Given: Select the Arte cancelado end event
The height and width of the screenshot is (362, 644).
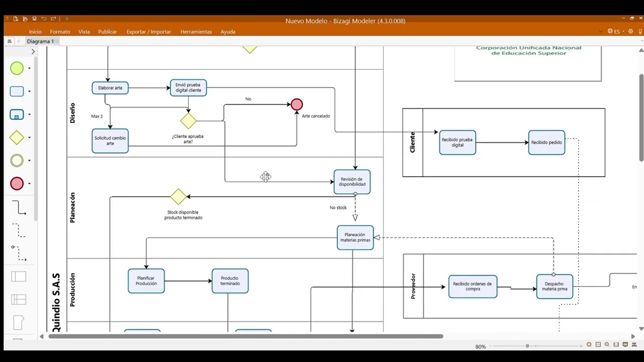Looking at the screenshot, I should click(x=297, y=105).
